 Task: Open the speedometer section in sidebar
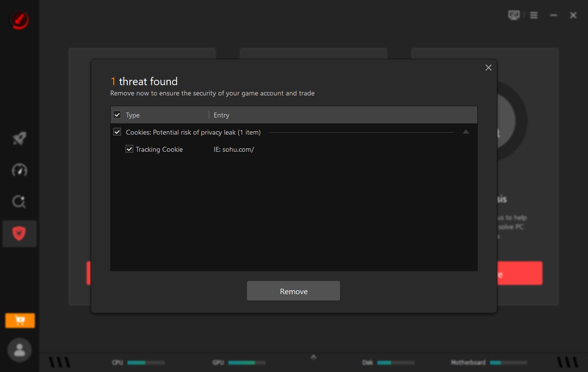click(x=19, y=170)
